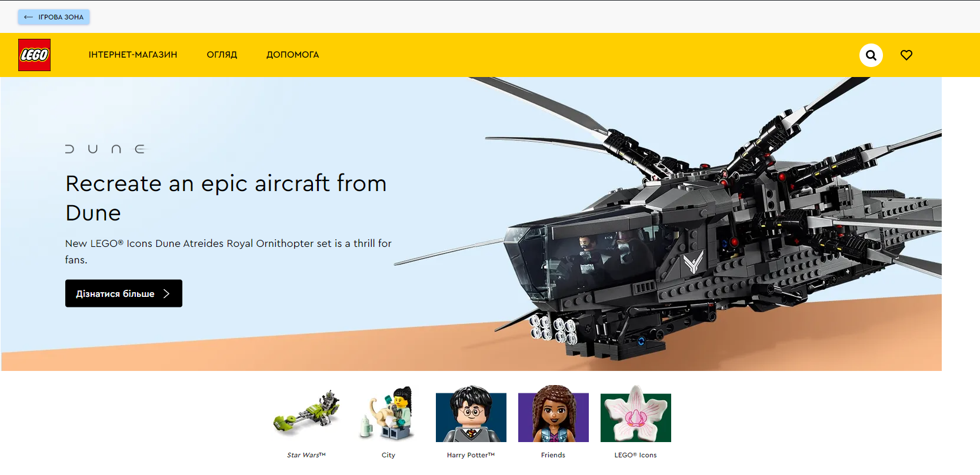
Task: Go back to ІГРОВА ЗОНА
Action: tap(54, 17)
